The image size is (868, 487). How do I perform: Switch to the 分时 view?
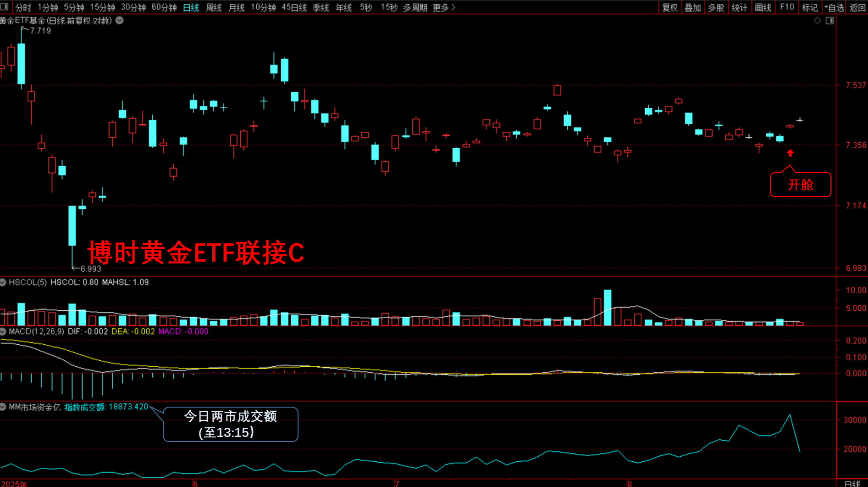tap(23, 7)
